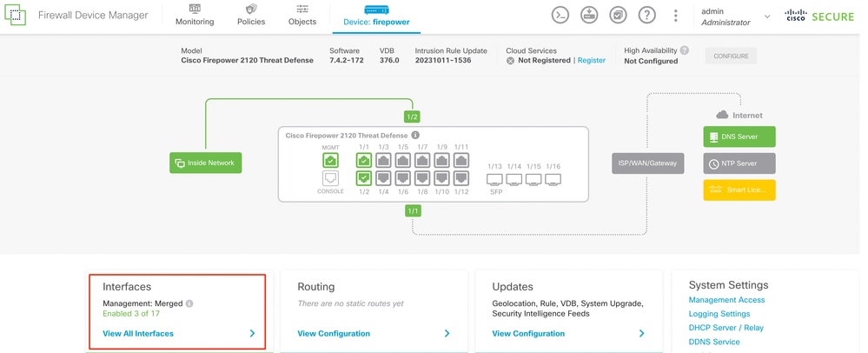Image resolution: width=868 pixels, height=353 pixels.
Task: Open the task list icon
Action: click(x=618, y=16)
